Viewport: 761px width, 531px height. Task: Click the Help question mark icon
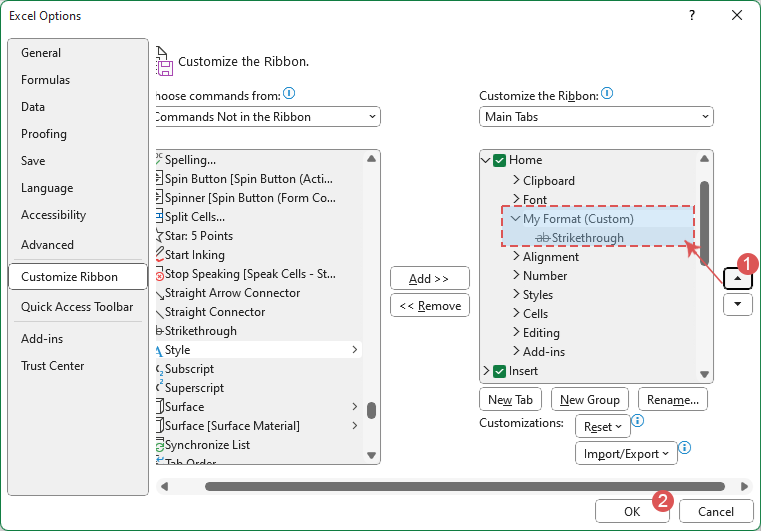coord(692,16)
